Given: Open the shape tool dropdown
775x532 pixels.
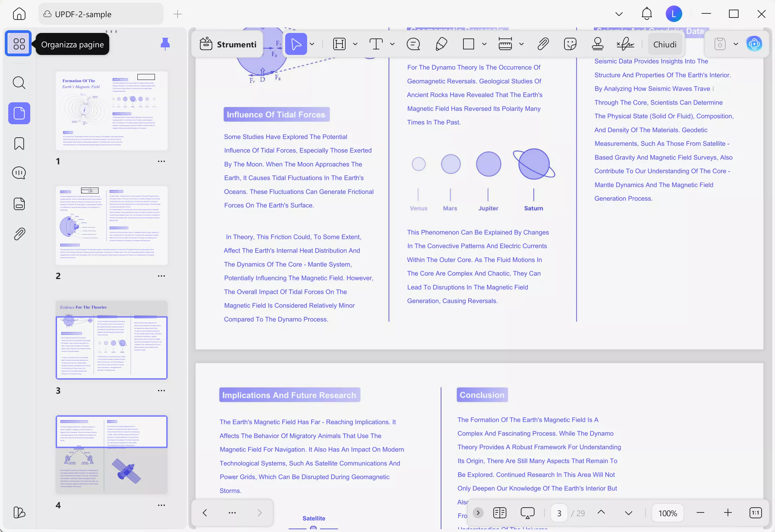Looking at the screenshot, I should (x=485, y=44).
